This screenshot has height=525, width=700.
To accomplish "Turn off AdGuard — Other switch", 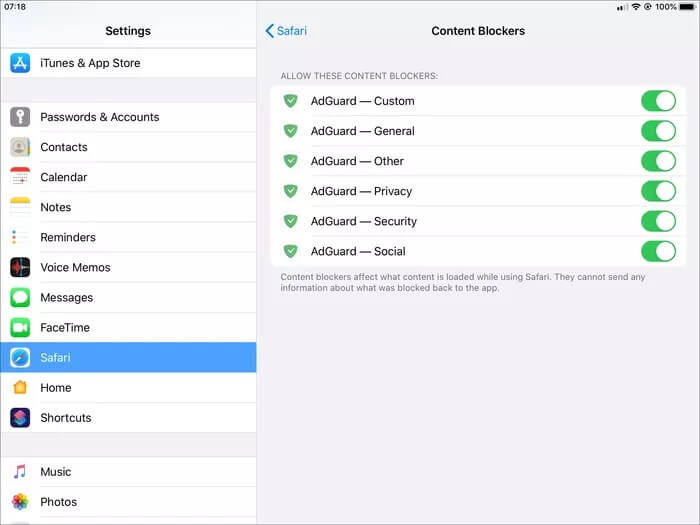I will (658, 161).
